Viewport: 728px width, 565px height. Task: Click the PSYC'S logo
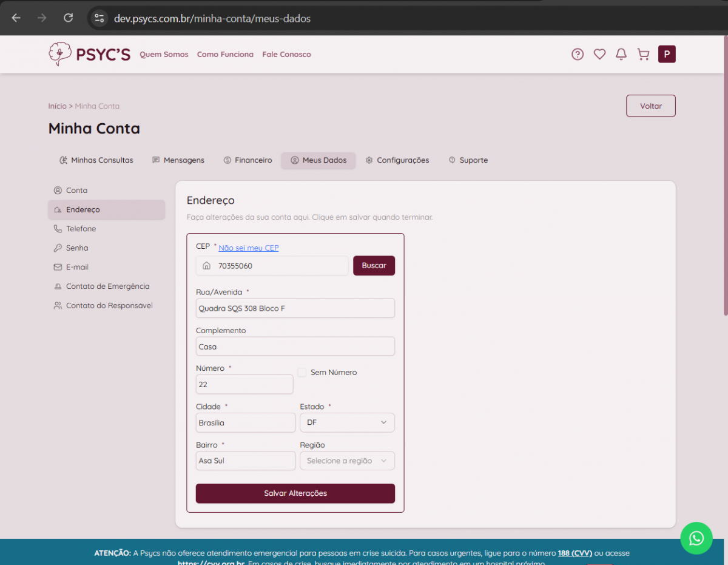click(x=90, y=54)
